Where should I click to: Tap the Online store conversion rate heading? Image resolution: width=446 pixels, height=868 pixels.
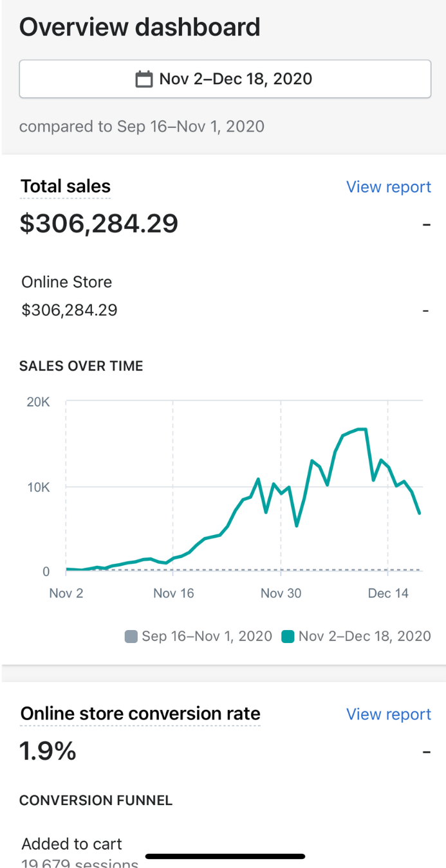[x=140, y=714]
